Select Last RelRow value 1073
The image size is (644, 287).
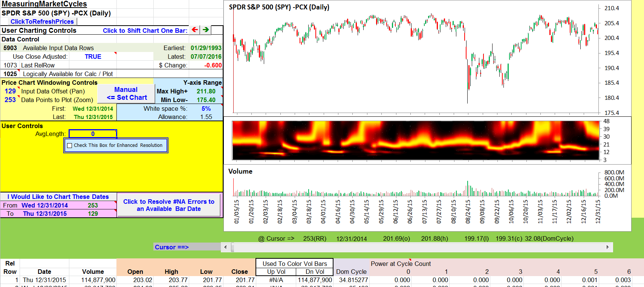(10, 65)
